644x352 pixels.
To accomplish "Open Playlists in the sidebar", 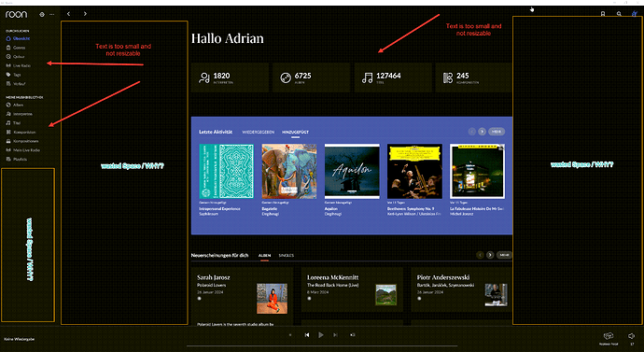I will tap(17, 160).
